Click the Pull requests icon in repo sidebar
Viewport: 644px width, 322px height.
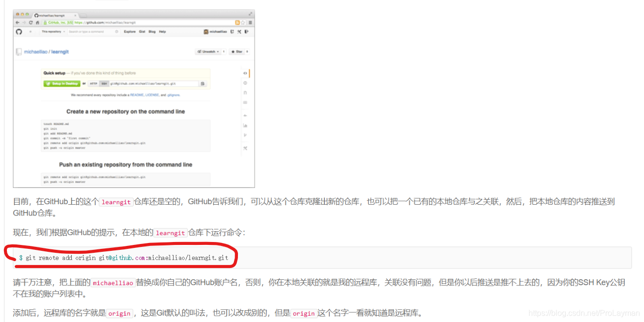[245, 93]
